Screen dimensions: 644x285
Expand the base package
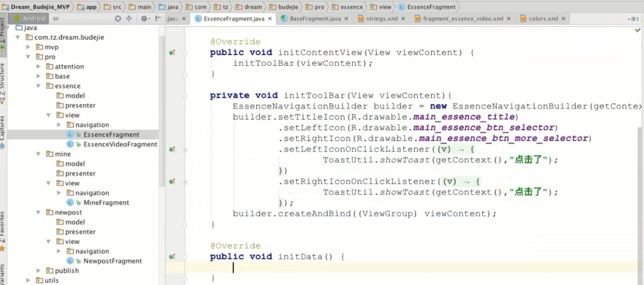tap(38, 76)
